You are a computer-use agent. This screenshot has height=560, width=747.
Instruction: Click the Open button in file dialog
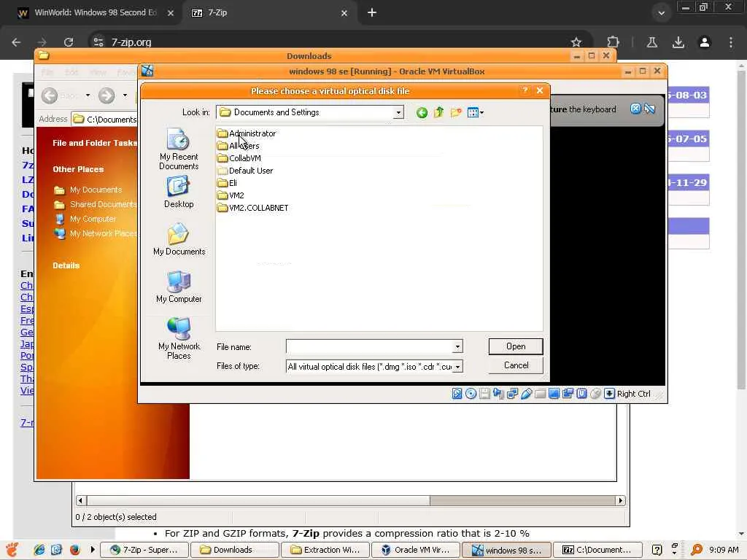point(516,346)
